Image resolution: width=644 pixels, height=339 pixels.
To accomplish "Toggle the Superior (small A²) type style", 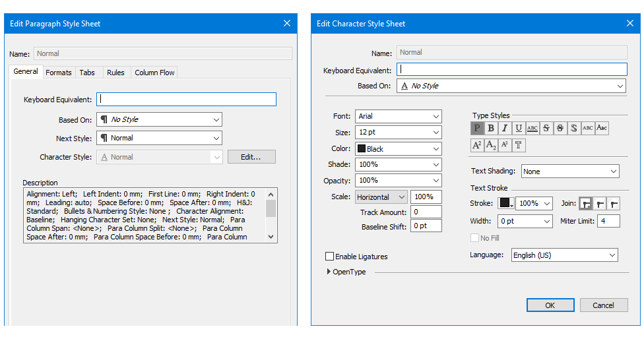I will point(505,145).
